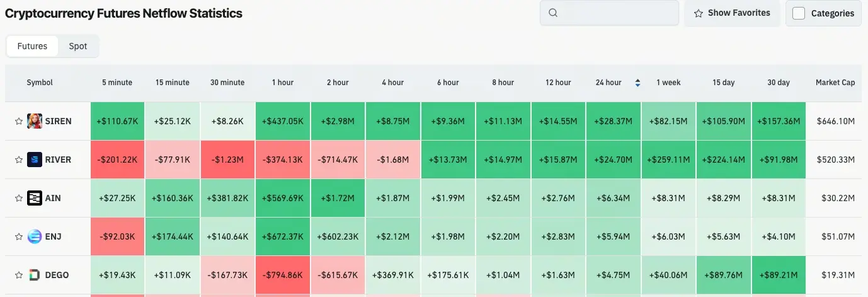The width and height of the screenshot is (868, 297).
Task: Click the +$259.11M cell for RIVER
Action: point(668,160)
